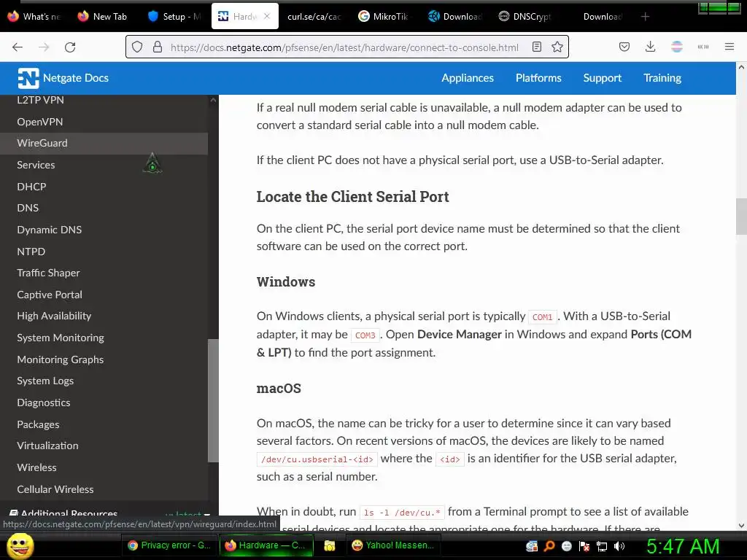Click the Netgate Docs logo

click(63, 78)
